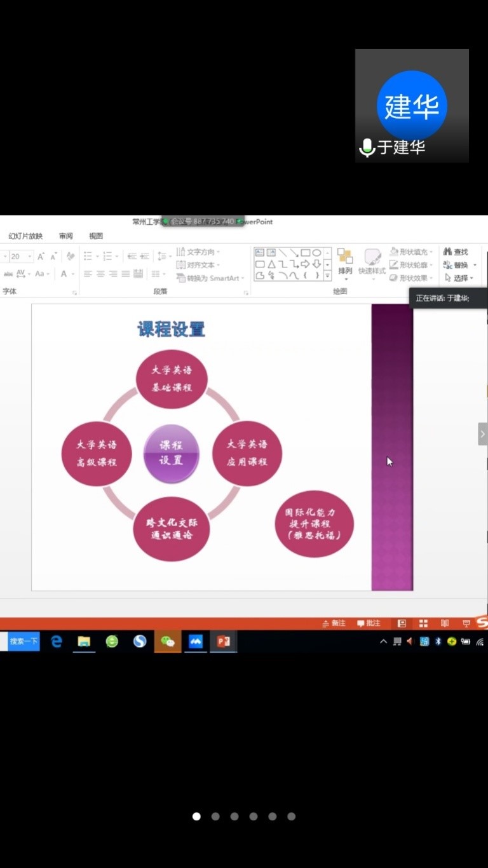This screenshot has width=488, height=868.
Task: Open the font size dropdown
Action: [x=30, y=257]
